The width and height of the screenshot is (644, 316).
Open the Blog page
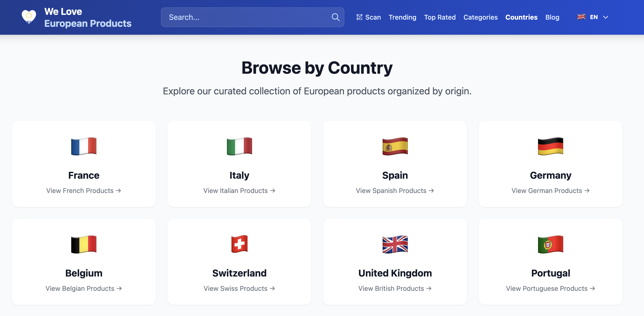(x=552, y=17)
